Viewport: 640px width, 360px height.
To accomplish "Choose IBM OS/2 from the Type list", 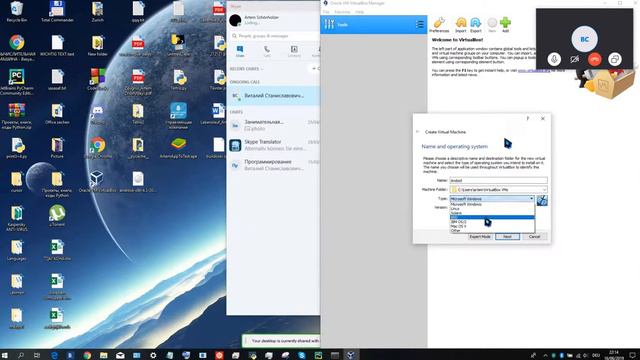I will [x=492, y=222].
